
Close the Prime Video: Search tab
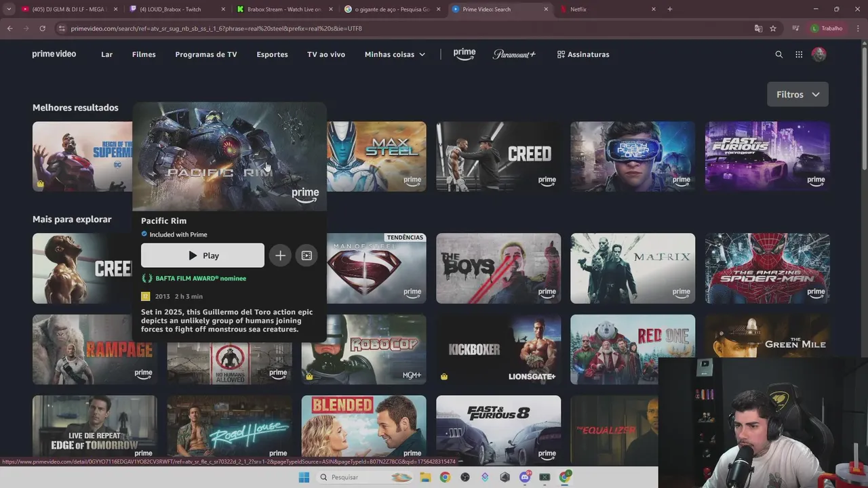546,9
